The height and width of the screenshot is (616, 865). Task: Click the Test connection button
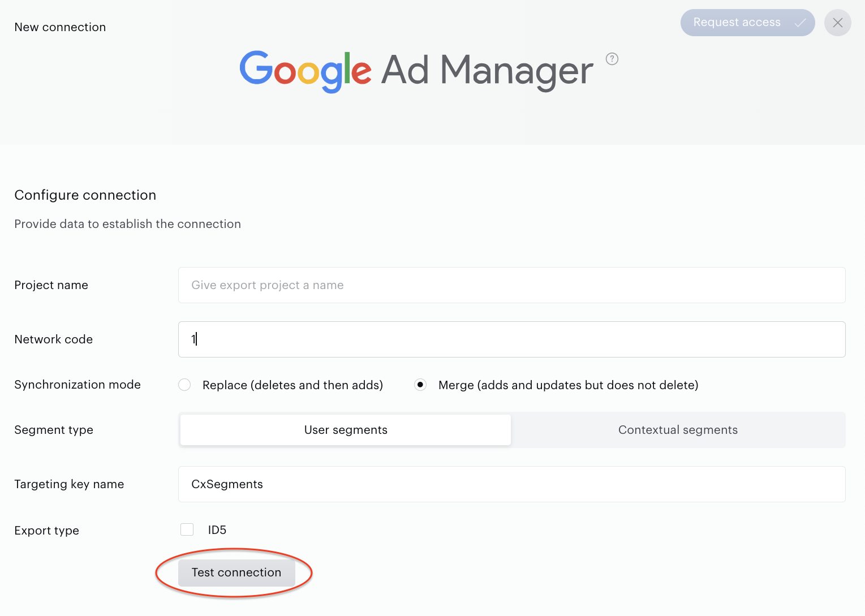coord(236,572)
